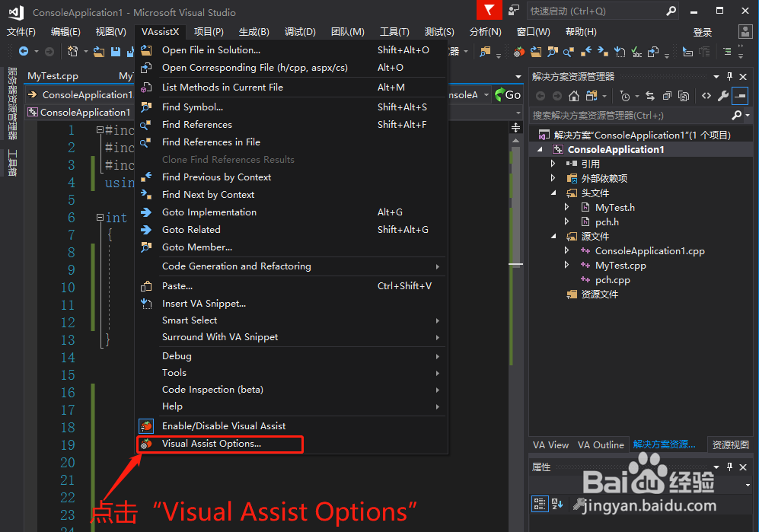
Task: Open Code Generation and Refactoring submenu
Action: [x=291, y=266]
